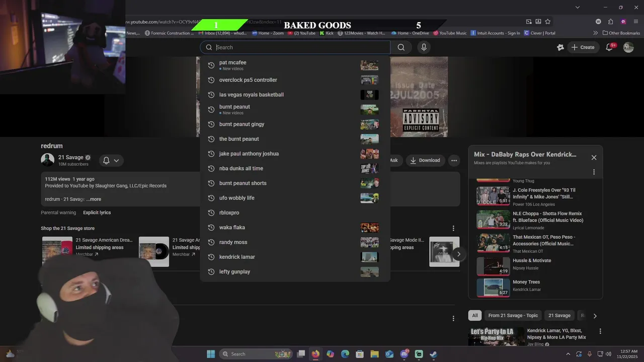This screenshot has height=362, width=644.
Task: Open the browser hamburger menu
Action: click(636, 22)
